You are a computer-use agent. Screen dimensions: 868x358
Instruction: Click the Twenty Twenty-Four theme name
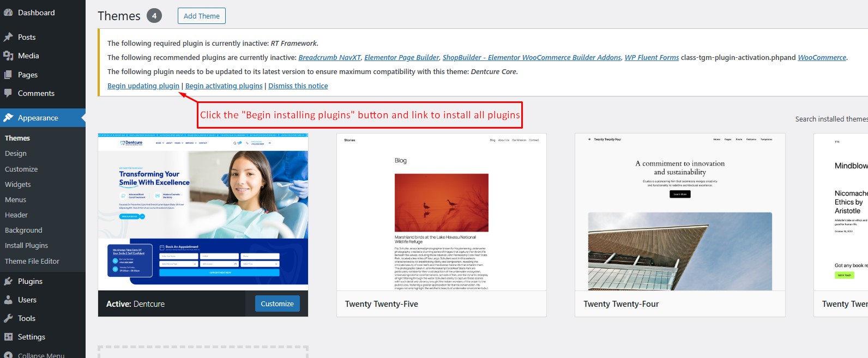coord(621,304)
